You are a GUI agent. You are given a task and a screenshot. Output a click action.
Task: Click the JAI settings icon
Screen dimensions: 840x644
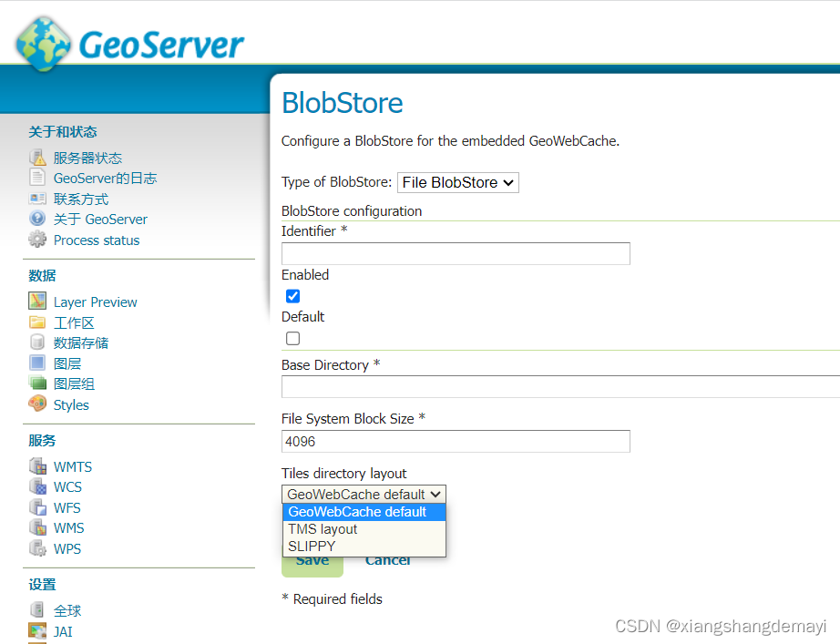[37, 630]
